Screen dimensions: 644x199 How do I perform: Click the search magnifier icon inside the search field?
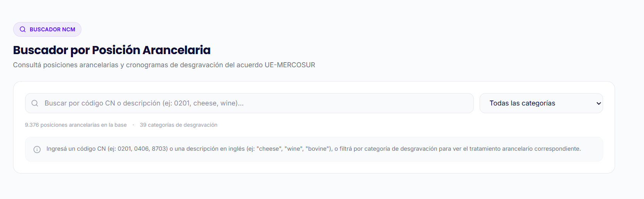[x=35, y=103]
